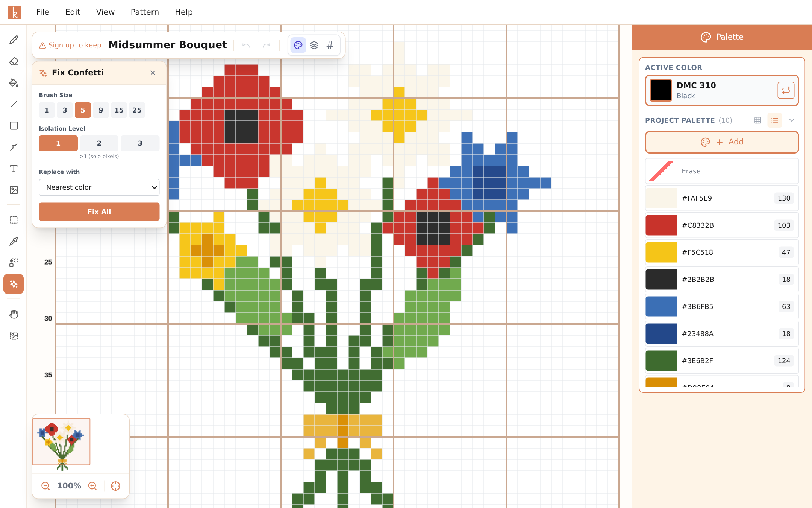Zoom out with the minus magnifier
Viewport: 812px width, 508px height.
[x=45, y=486]
